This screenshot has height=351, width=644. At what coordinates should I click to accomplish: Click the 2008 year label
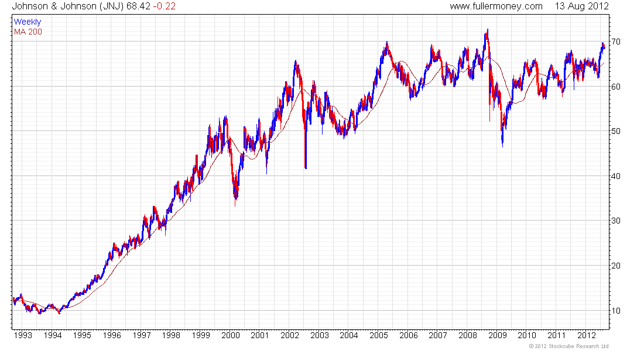click(x=467, y=335)
